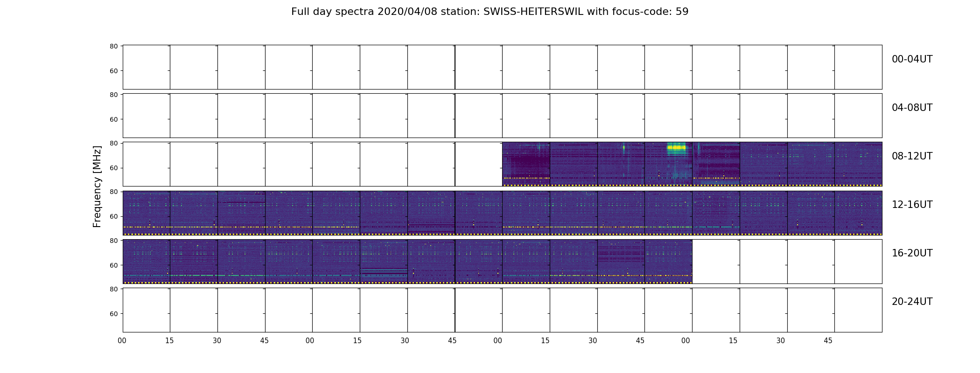The width and height of the screenshot is (980, 373).
Task: Select the 60 tick label of the 12-16UT row
Action: click(x=113, y=216)
